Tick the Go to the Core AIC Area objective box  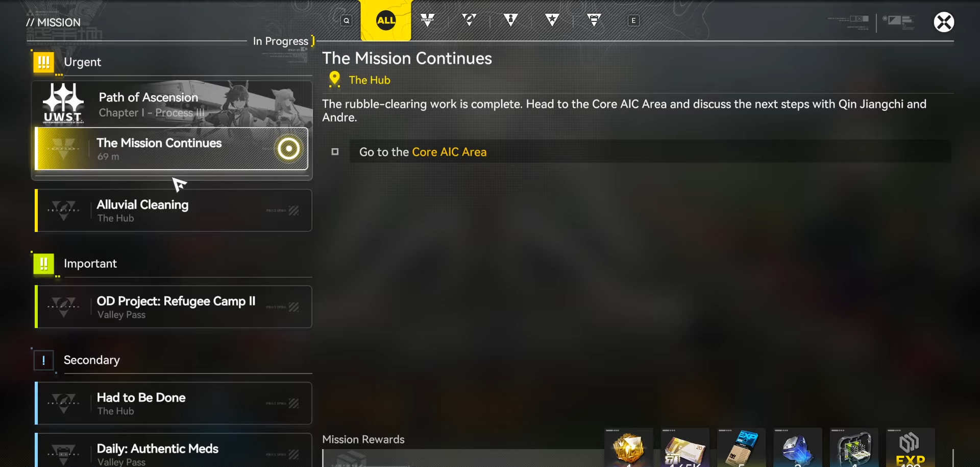point(335,152)
